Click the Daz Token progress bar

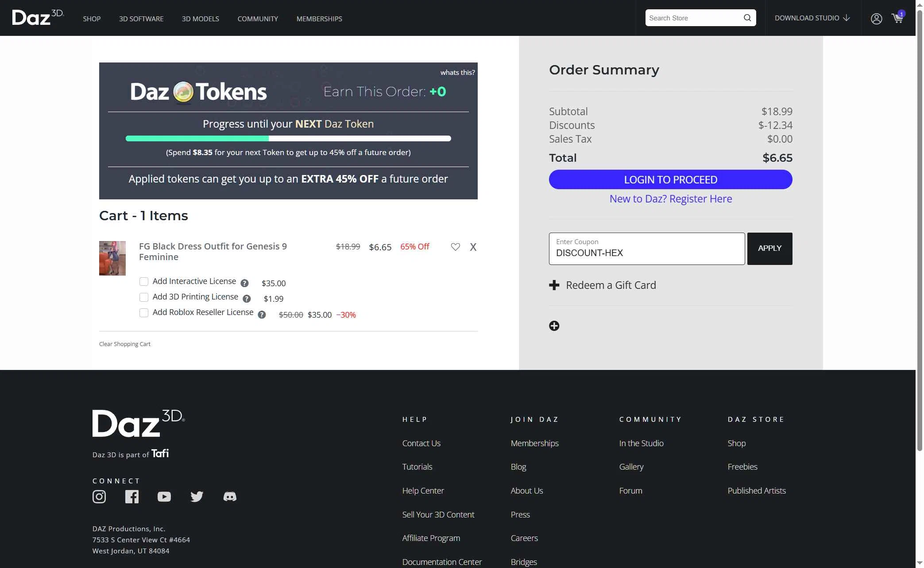pos(288,139)
